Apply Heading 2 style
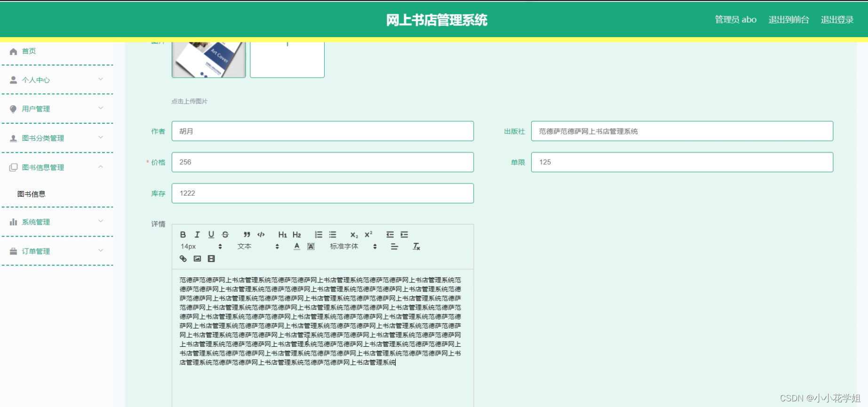 point(296,234)
